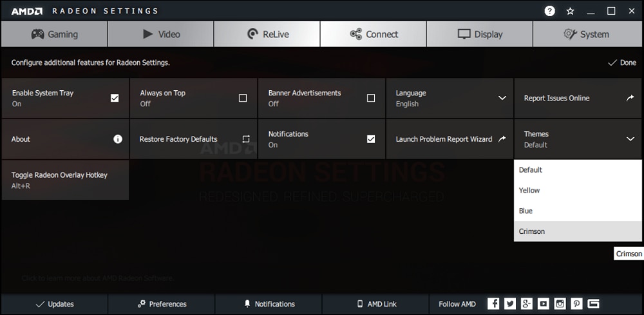Open AMD Google Plus icon
Screen dimensions: 644x315
[x=527, y=304]
